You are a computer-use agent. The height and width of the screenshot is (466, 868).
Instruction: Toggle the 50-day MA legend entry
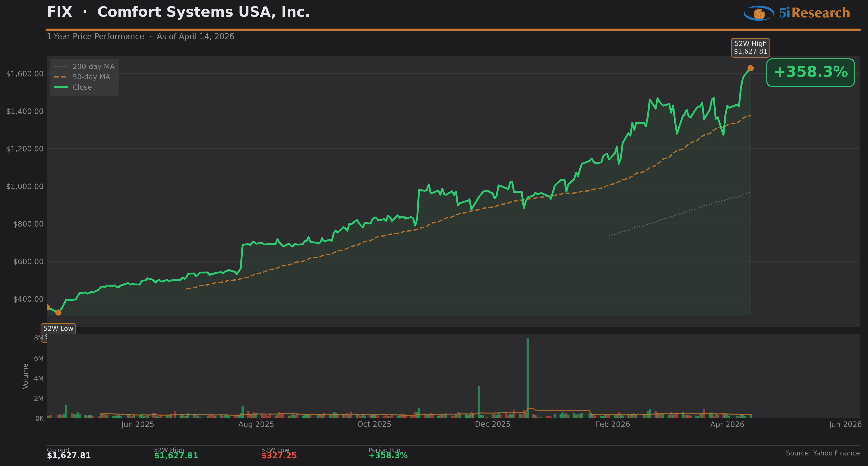[x=91, y=77]
